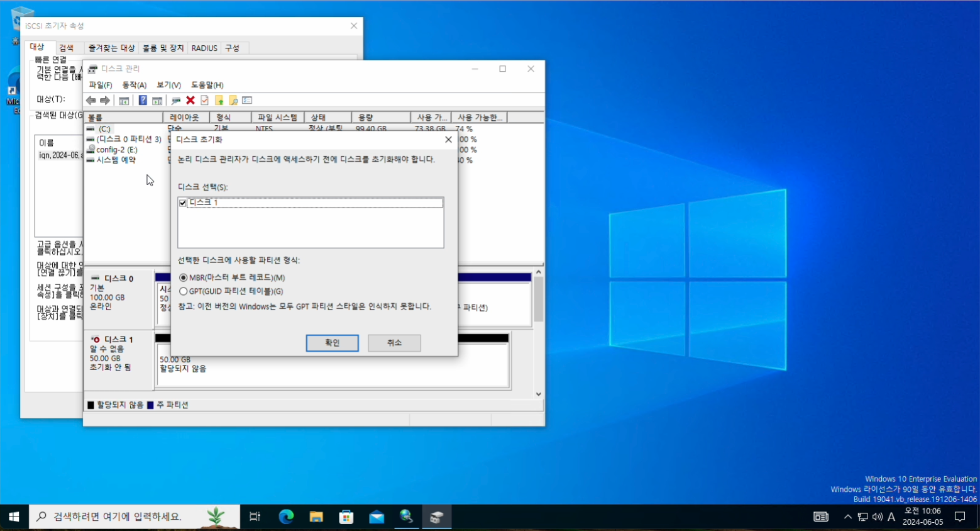Click the folder with green arrow icon
The image size is (980, 531).
coord(219,101)
